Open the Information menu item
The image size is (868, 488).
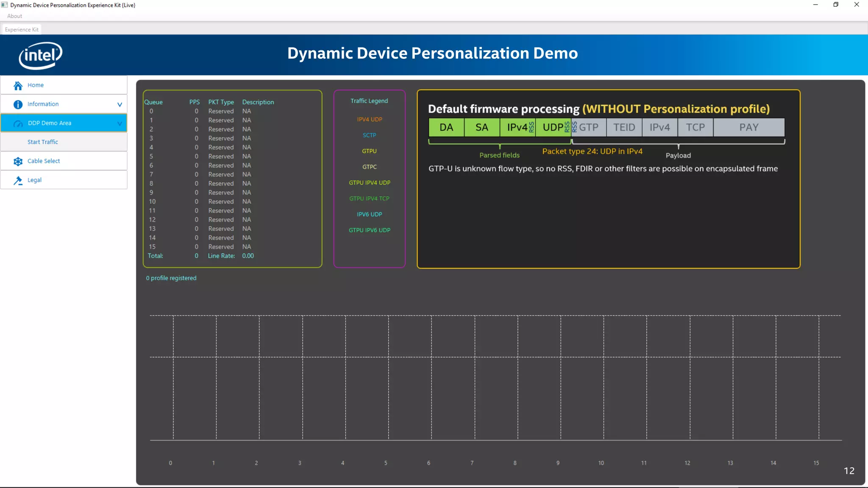click(64, 104)
